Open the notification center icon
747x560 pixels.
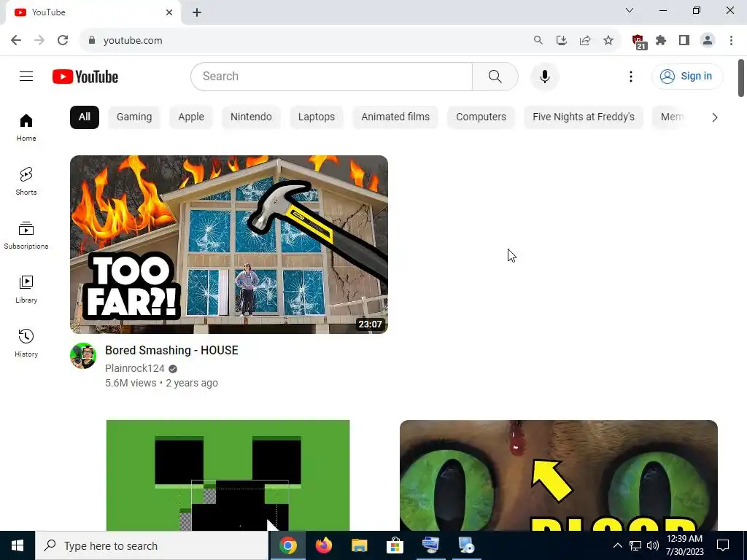click(x=723, y=545)
